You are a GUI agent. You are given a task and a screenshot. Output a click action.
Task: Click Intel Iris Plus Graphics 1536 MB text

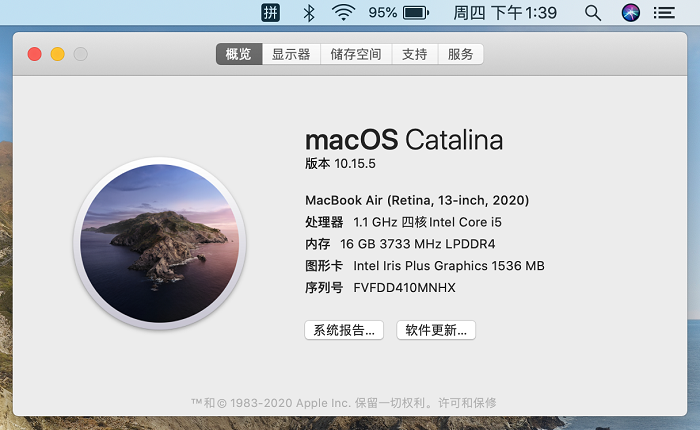449,266
